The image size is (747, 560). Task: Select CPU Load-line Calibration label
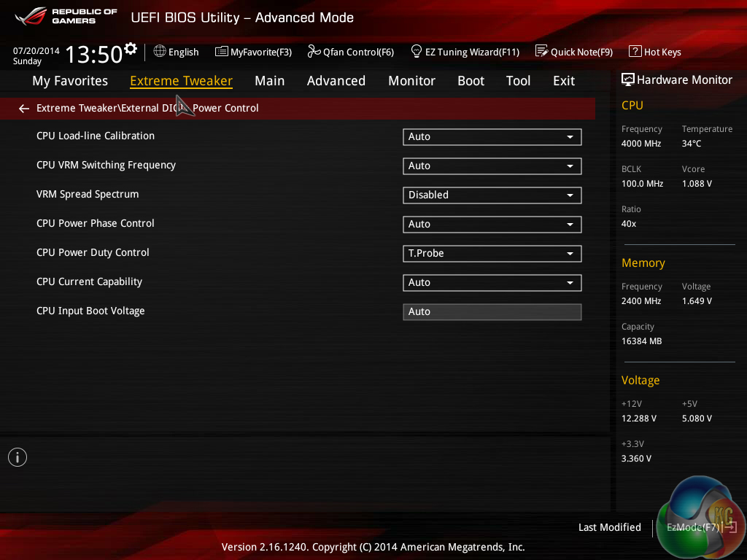coord(96,136)
